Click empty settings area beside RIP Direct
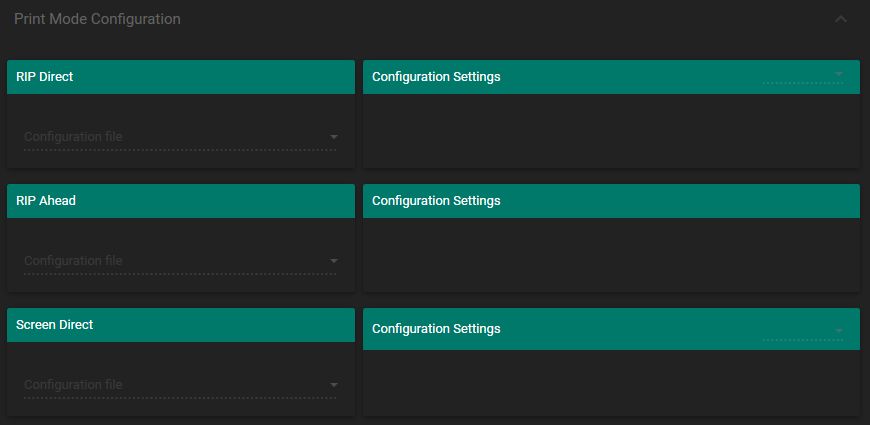 [611, 131]
